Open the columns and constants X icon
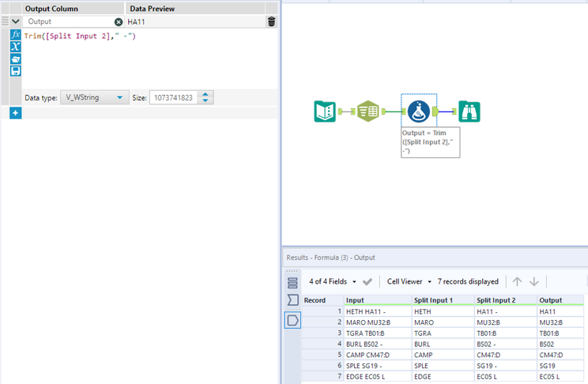Viewport: 588px width, 384px height. pyautogui.click(x=15, y=47)
